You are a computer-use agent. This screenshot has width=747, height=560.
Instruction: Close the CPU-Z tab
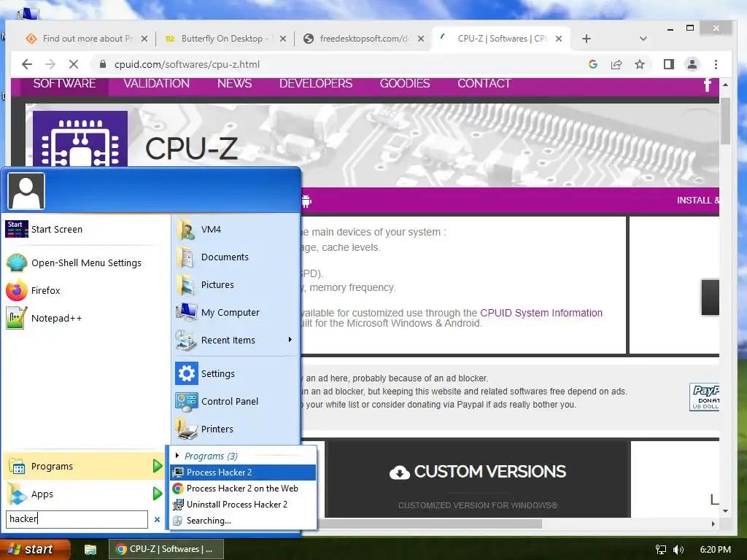(x=559, y=39)
